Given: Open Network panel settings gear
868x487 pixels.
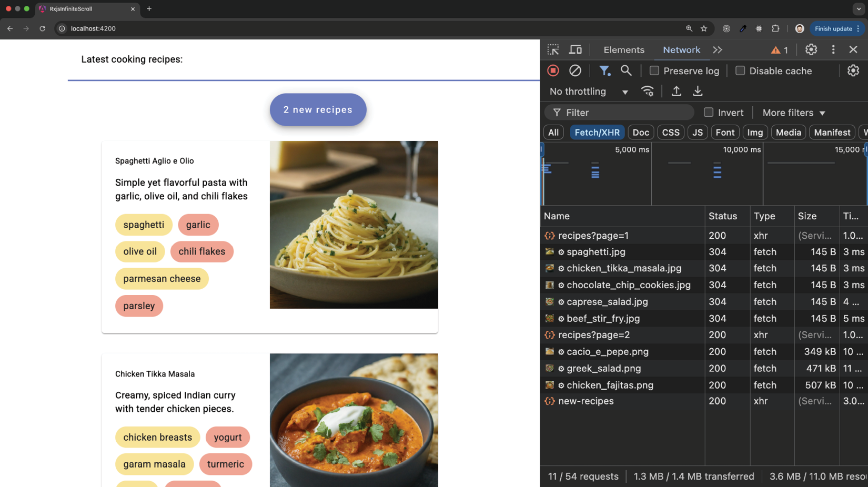Looking at the screenshot, I should (x=853, y=70).
